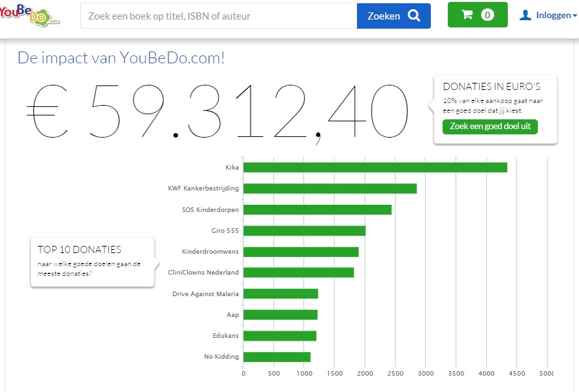The width and height of the screenshot is (579, 392).
Task: Click the user profile icon
Action: (x=525, y=15)
